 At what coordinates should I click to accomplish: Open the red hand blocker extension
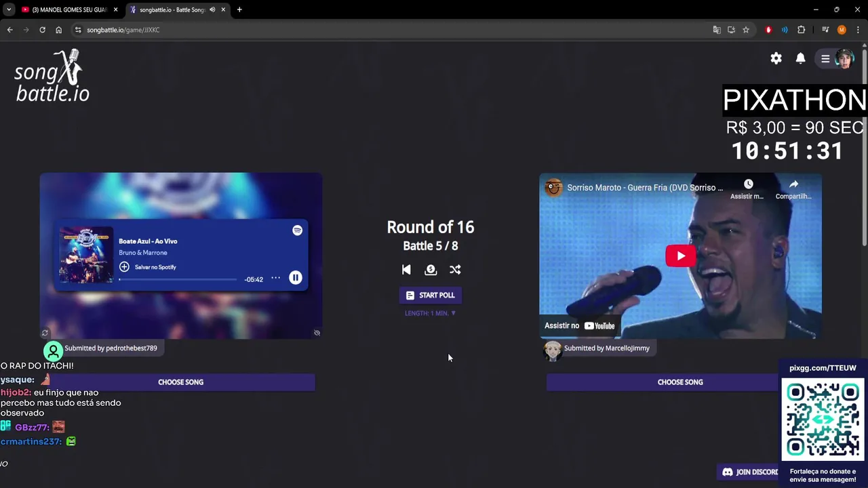tap(768, 30)
